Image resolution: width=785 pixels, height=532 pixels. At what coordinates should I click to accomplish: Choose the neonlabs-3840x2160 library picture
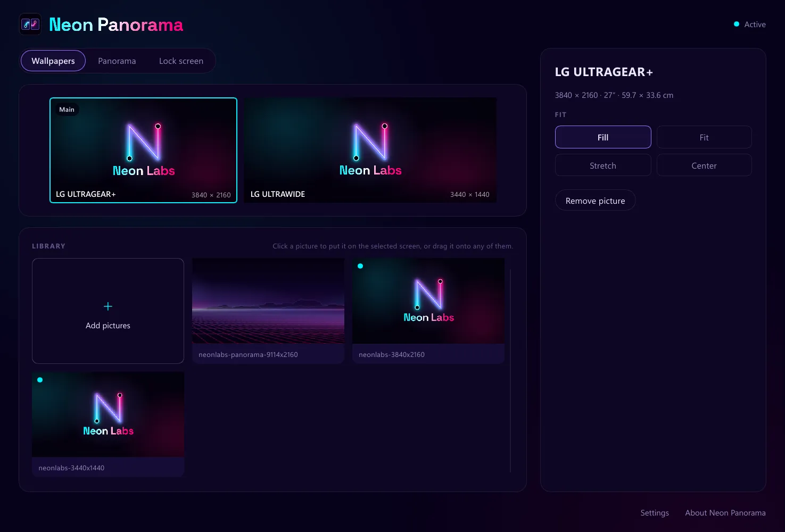(x=428, y=311)
